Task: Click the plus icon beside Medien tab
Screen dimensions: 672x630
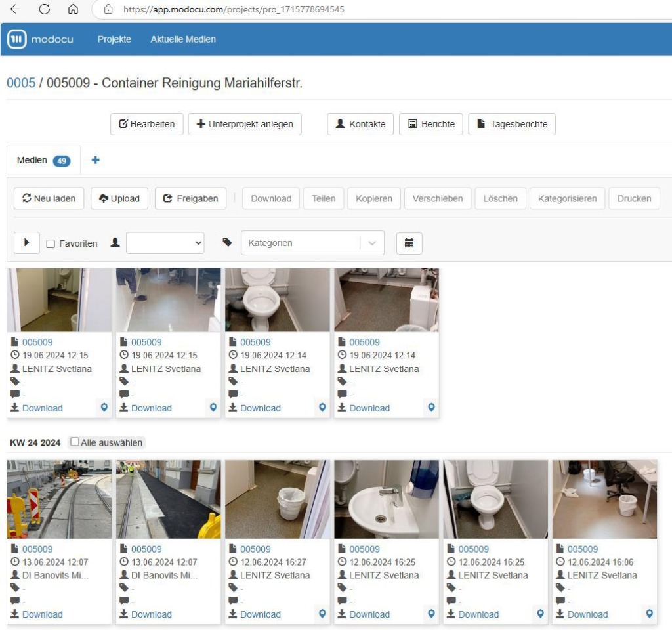Action: point(95,160)
